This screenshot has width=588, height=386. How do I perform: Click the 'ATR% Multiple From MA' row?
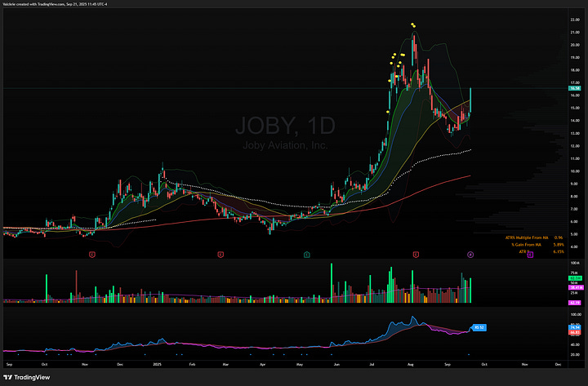(534, 237)
